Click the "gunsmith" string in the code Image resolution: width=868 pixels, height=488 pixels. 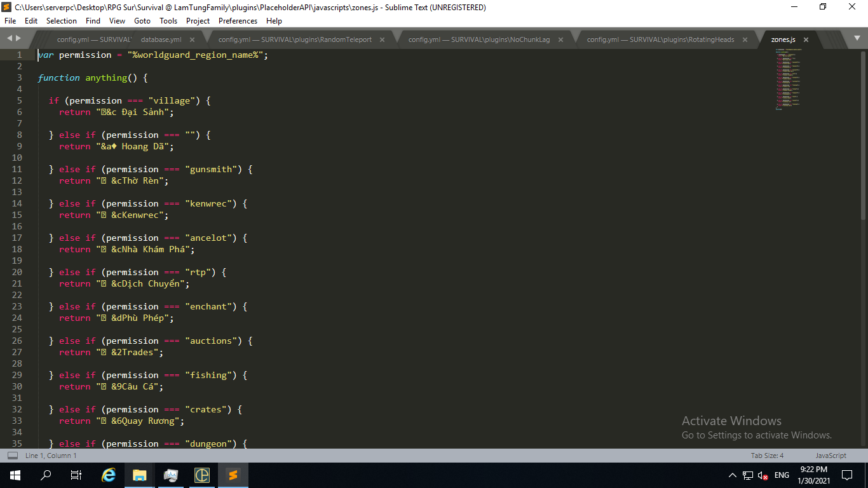click(x=214, y=169)
